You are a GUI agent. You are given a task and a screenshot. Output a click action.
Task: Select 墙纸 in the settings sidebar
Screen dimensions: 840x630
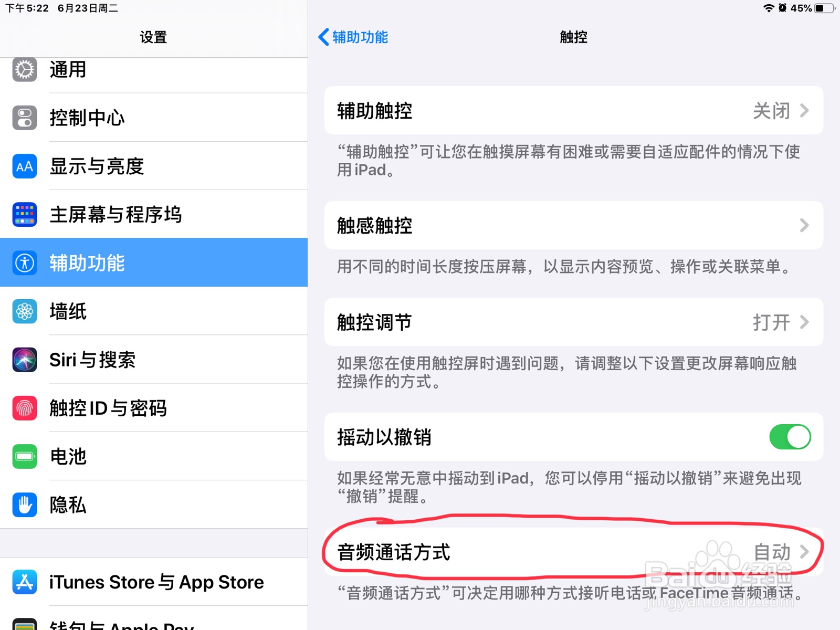(154, 311)
